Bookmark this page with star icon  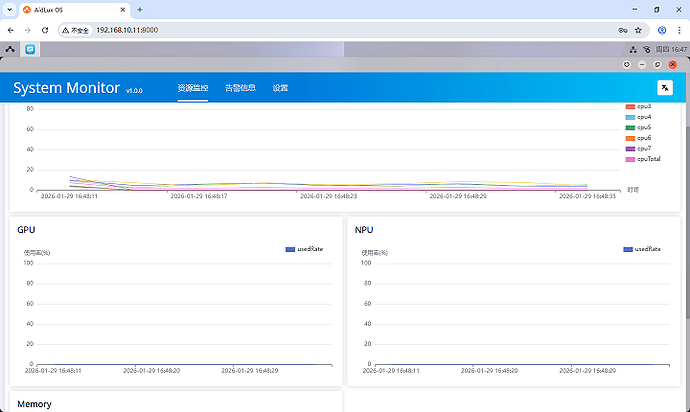tap(638, 30)
